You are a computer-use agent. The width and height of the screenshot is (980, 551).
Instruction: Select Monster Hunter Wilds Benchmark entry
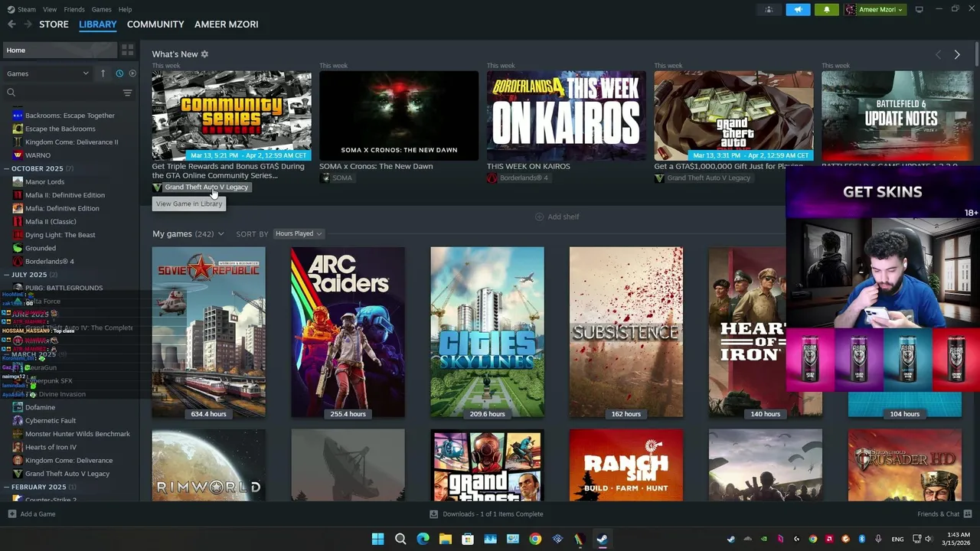(x=77, y=434)
